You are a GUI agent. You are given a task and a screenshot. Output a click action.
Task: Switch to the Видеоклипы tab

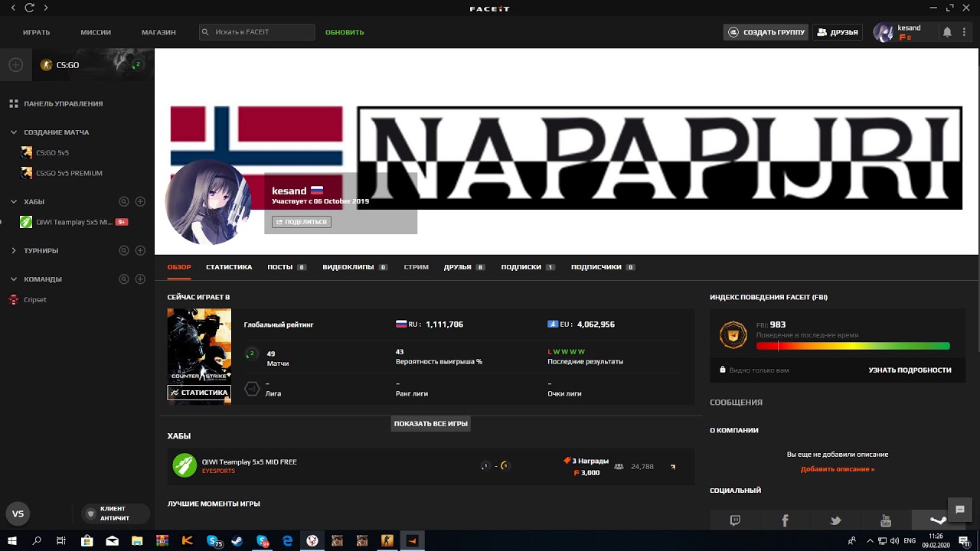point(355,267)
